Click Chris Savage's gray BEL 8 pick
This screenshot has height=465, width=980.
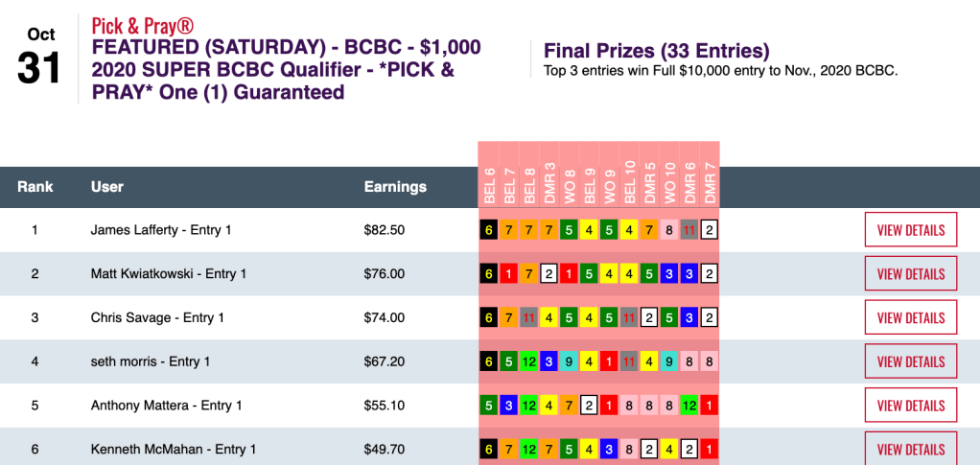point(528,318)
